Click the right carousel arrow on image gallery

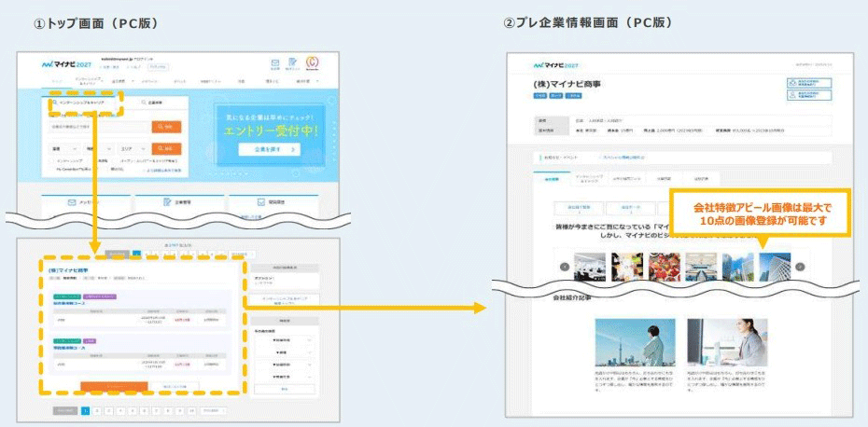click(800, 267)
